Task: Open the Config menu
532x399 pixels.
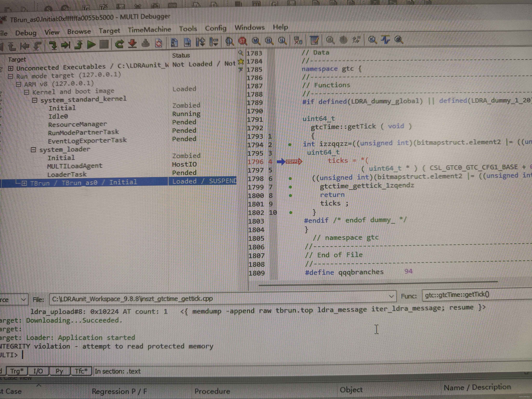Action: (216, 28)
